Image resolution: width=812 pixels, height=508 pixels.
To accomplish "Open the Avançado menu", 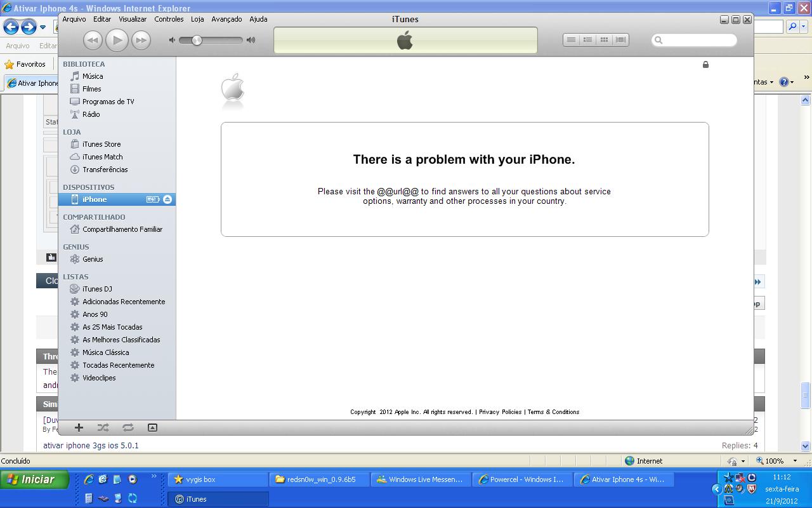I will (226, 19).
